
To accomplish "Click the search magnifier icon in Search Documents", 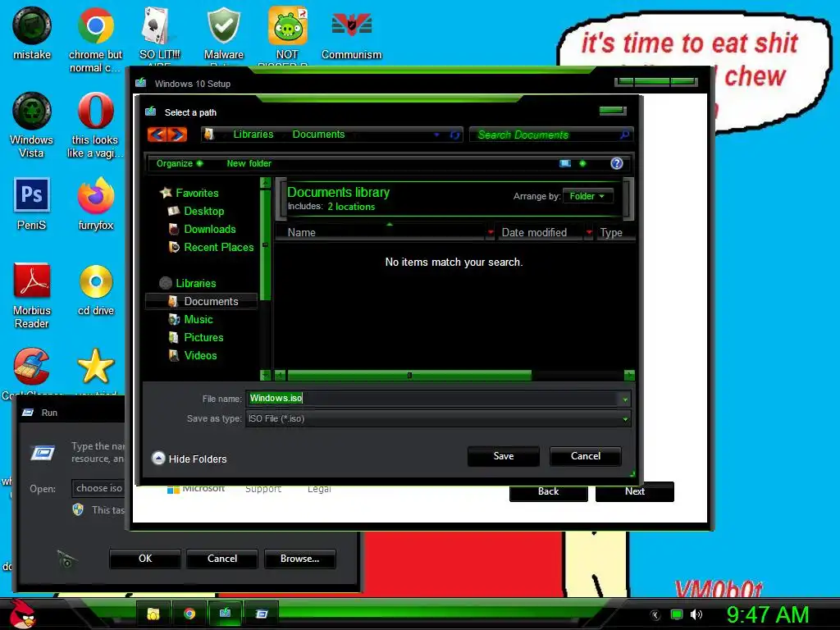I will click(624, 135).
